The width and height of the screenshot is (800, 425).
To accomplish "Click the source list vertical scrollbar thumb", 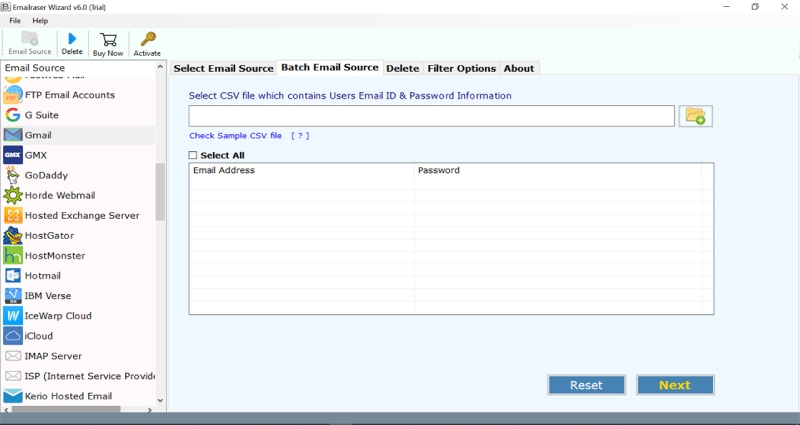I will point(160,192).
